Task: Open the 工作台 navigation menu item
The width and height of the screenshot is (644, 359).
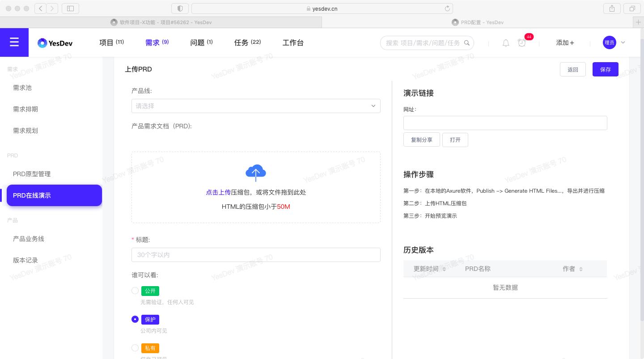Action: [293, 42]
